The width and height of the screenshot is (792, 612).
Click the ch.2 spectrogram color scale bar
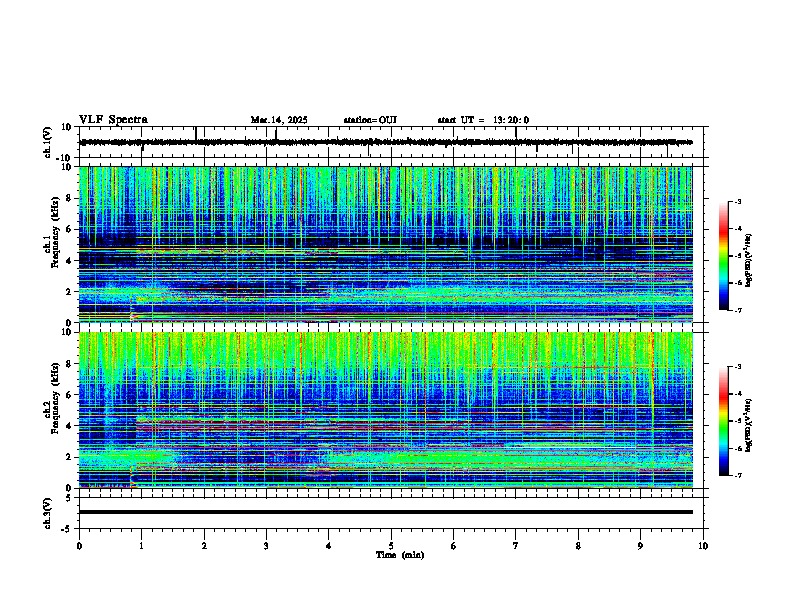tap(723, 421)
